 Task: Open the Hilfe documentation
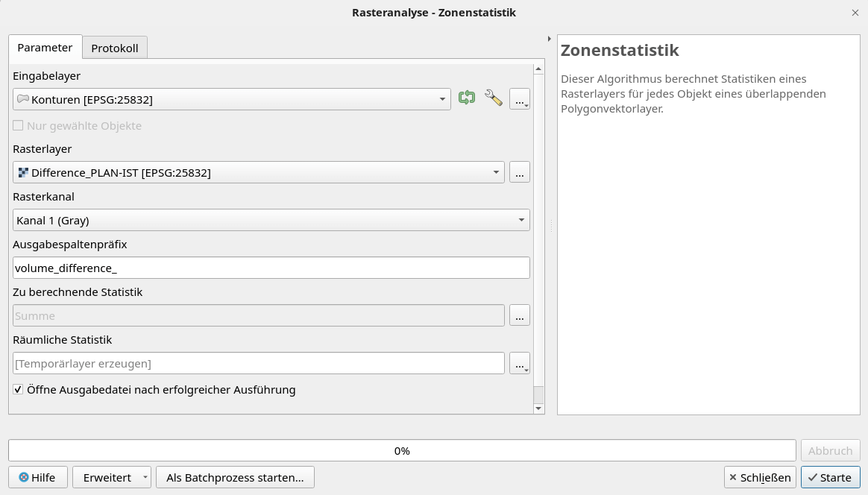37,477
